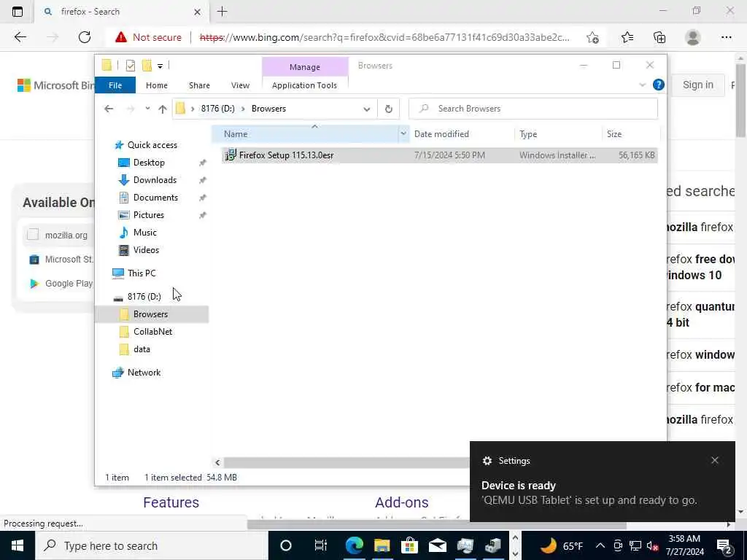
Task: Sort by the Name column header
Action: pos(305,134)
